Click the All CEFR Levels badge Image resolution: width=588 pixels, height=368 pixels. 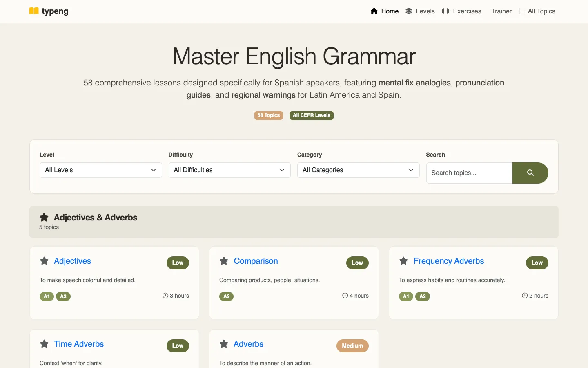[x=312, y=115]
